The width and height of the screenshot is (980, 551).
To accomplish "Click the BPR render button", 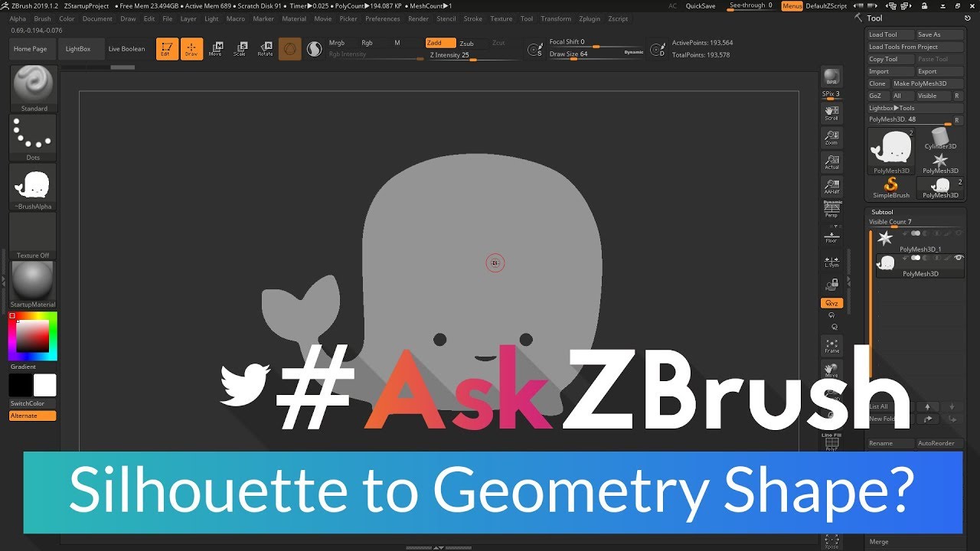I will [x=831, y=77].
